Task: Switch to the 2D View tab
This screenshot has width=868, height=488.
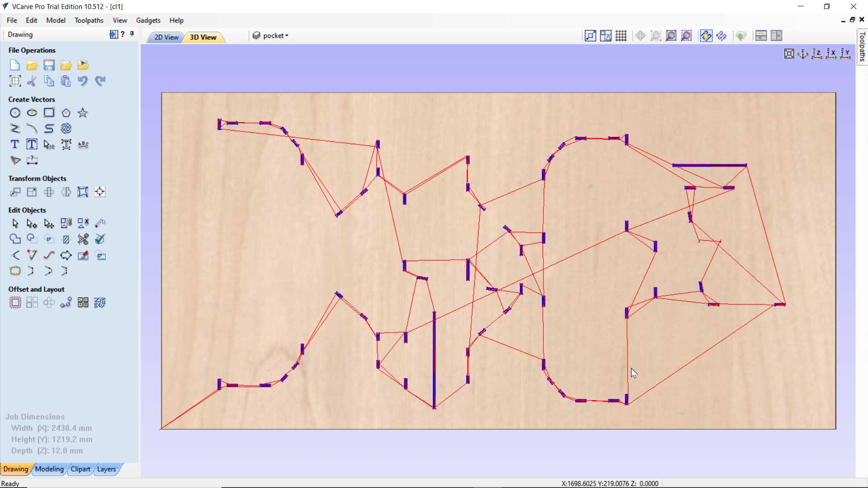Action: [x=166, y=37]
